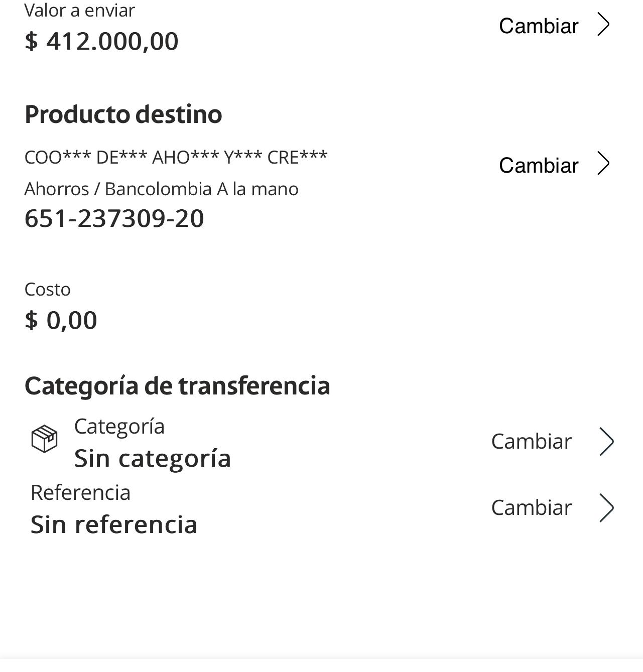Image resolution: width=643 pixels, height=672 pixels.
Task: Click the package icon beside Categoría
Action: coord(44,439)
